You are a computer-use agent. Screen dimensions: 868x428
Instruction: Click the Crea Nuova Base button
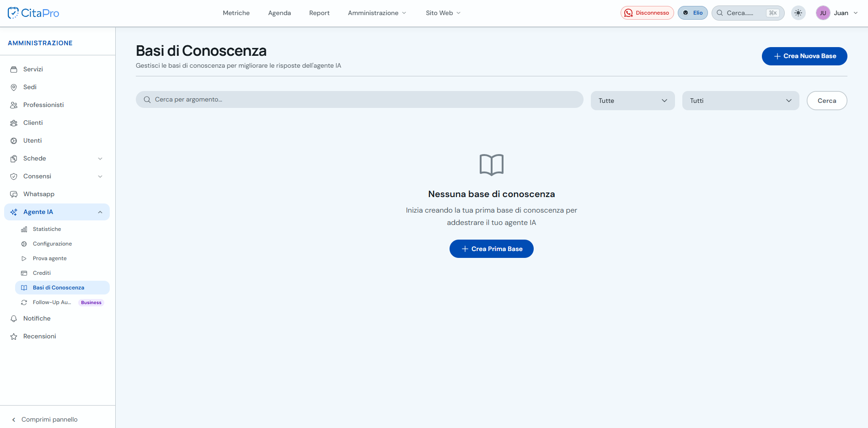[x=804, y=56]
